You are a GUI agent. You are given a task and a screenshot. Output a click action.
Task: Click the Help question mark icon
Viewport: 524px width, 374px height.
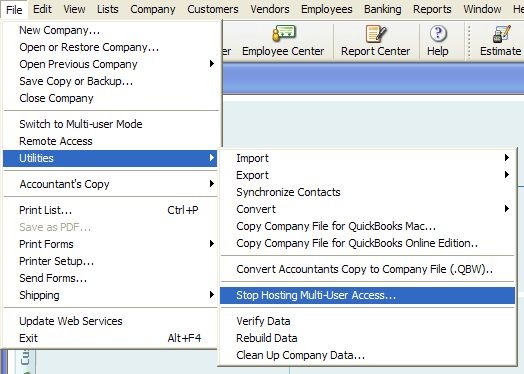tap(438, 33)
